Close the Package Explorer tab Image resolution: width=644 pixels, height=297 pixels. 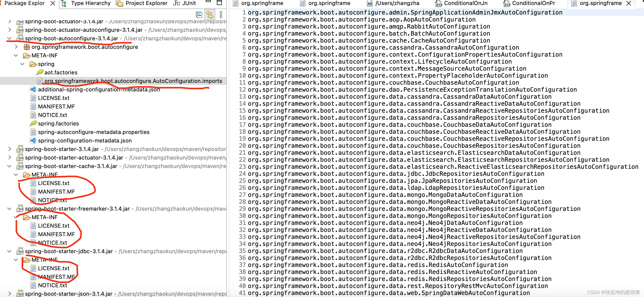pos(53,3)
